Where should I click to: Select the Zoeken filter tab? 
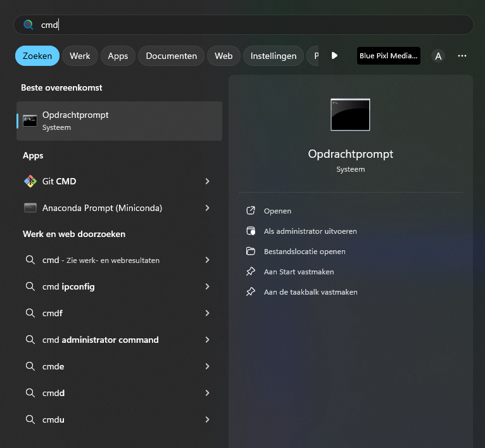[x=37, y=56]
